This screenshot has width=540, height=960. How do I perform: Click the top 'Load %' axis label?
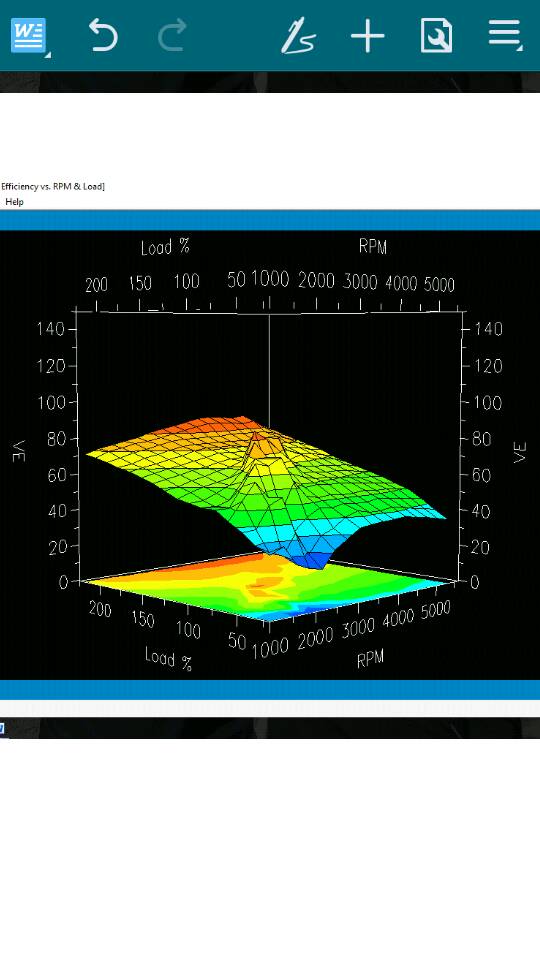click(165, 247)
